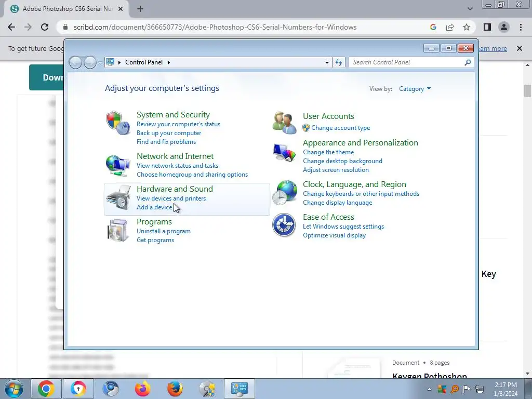Click the search magnifier in Control Panel
The image size is (532, 399).
click(x=468, y=62)
